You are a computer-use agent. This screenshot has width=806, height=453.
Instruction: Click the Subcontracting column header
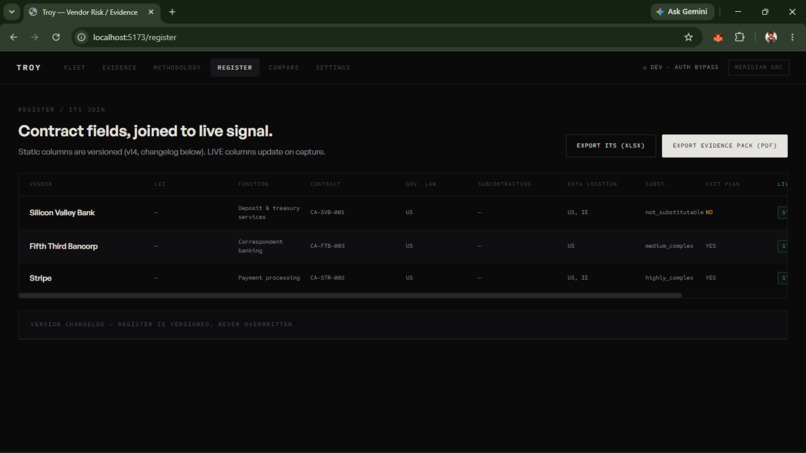pyautogui.click(x=504, y=184)
